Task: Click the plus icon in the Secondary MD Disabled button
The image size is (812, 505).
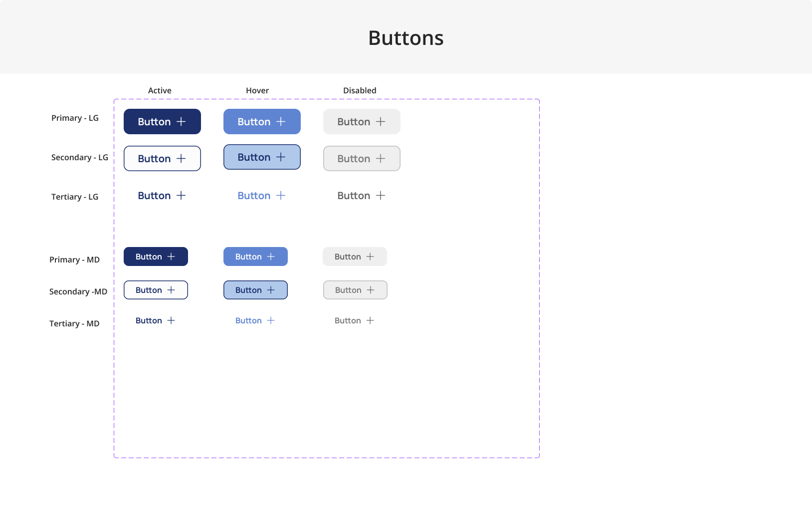Action: pyautogui.click(x=371, y=290)
